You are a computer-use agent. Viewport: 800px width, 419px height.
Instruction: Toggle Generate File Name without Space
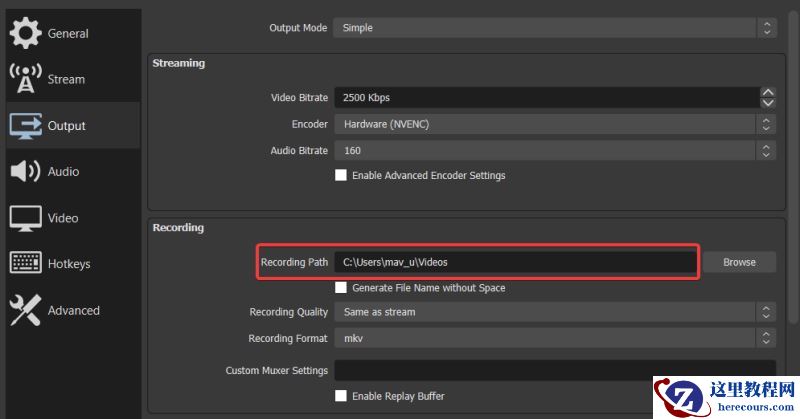341,287
